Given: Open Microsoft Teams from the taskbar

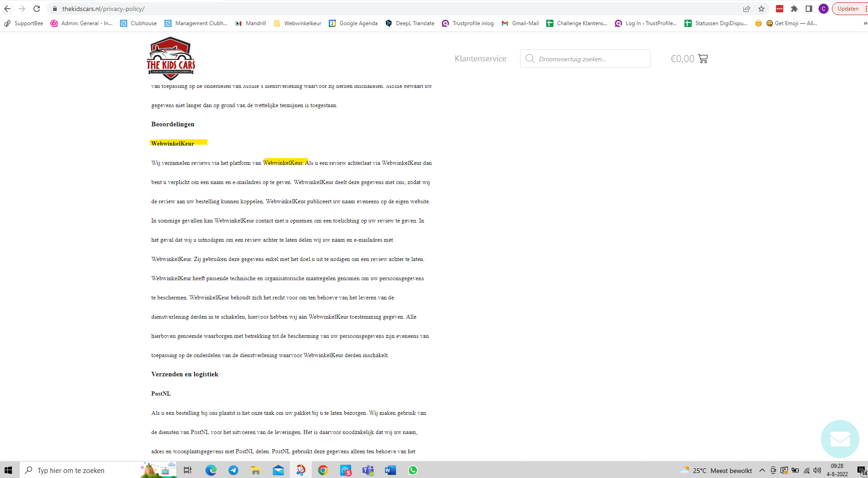Looking at the screenshot, I should [368, 470].
